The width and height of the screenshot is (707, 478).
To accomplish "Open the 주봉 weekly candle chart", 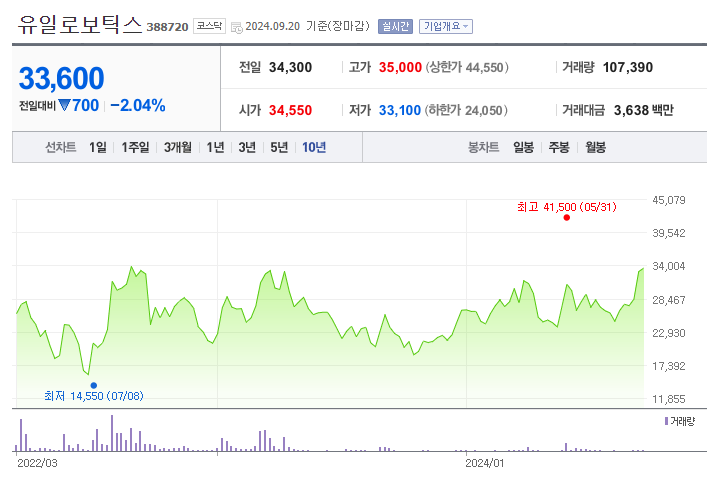I will pyautogui.click(x=559, y=147).
